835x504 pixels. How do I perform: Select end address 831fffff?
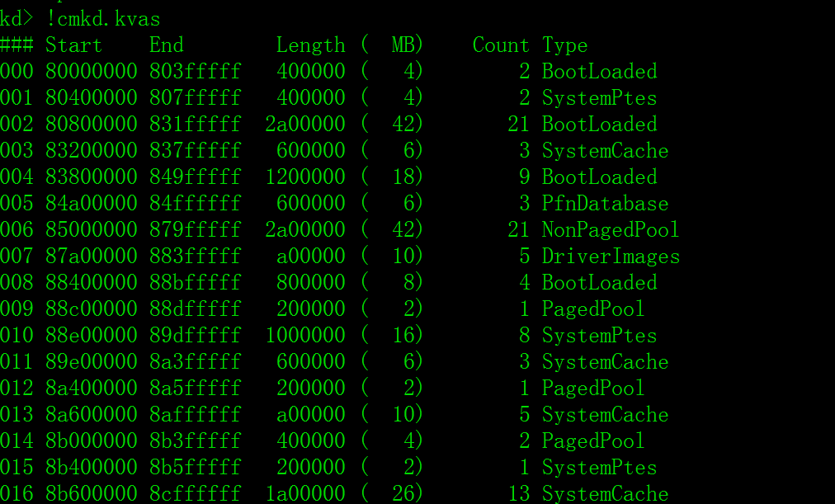pyautogui.click(x=196, y=124)
